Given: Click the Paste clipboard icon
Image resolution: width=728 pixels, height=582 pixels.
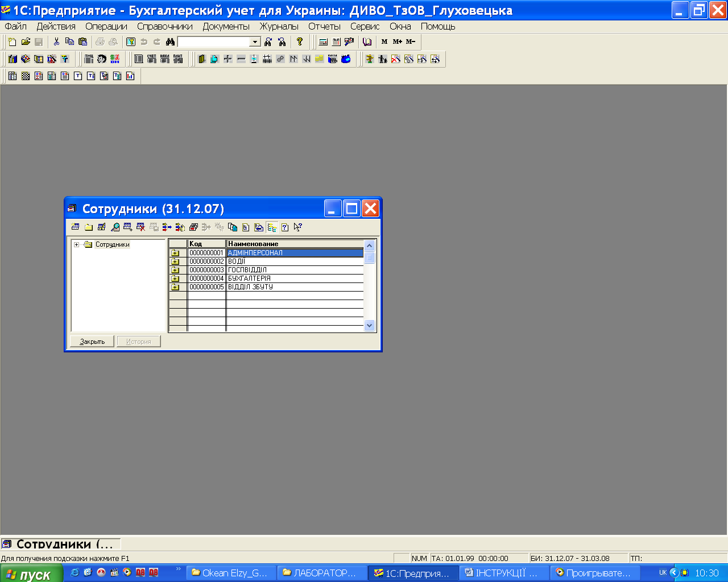Looking at the screenshot, I should click(x=82, y=41).
